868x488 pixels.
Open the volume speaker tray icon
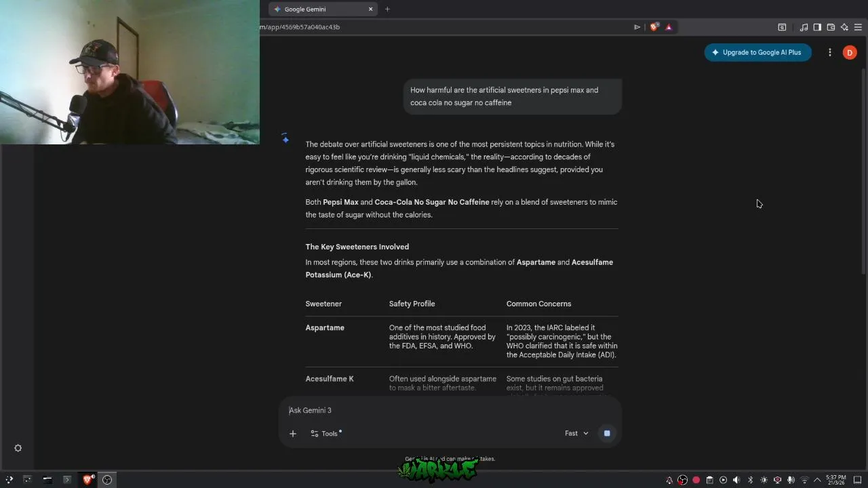(x=737, y=480)
